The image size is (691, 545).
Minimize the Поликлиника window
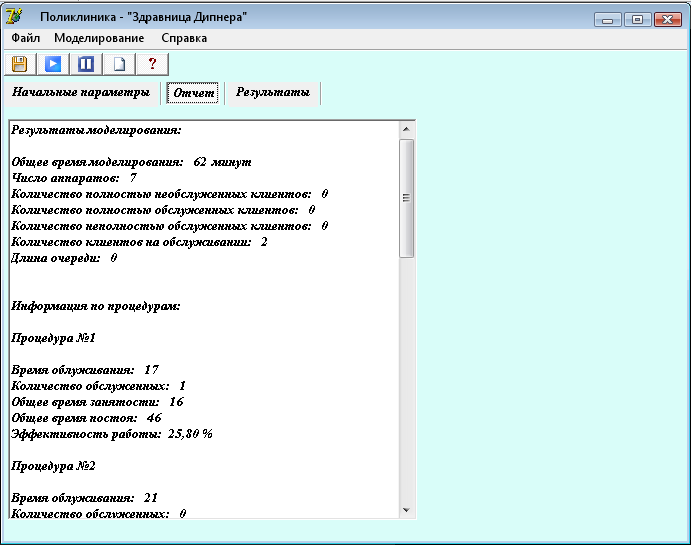[607, 20]
